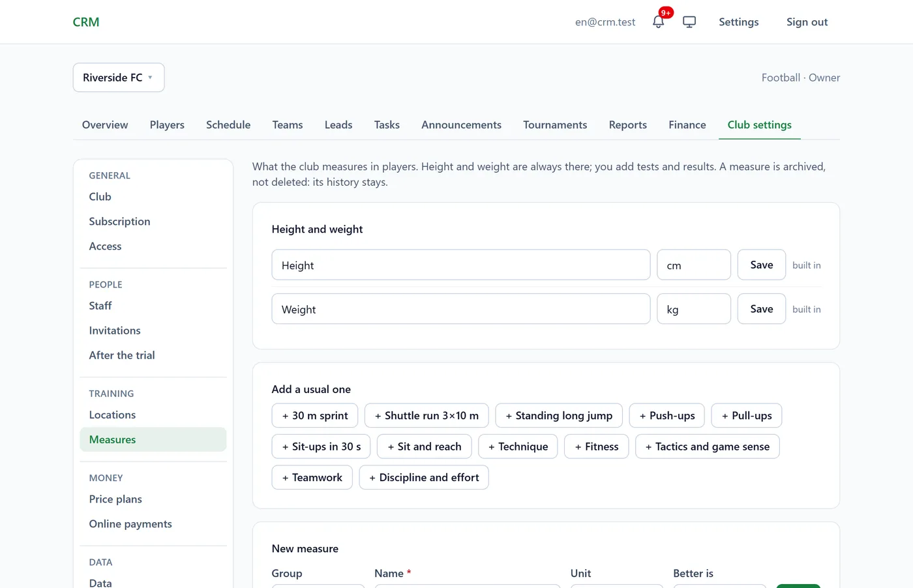The height and width of the screenshot is (588, 913).
Task: Switch to the Finance tab
Action: pyautogui.click(x=687, y=125)
